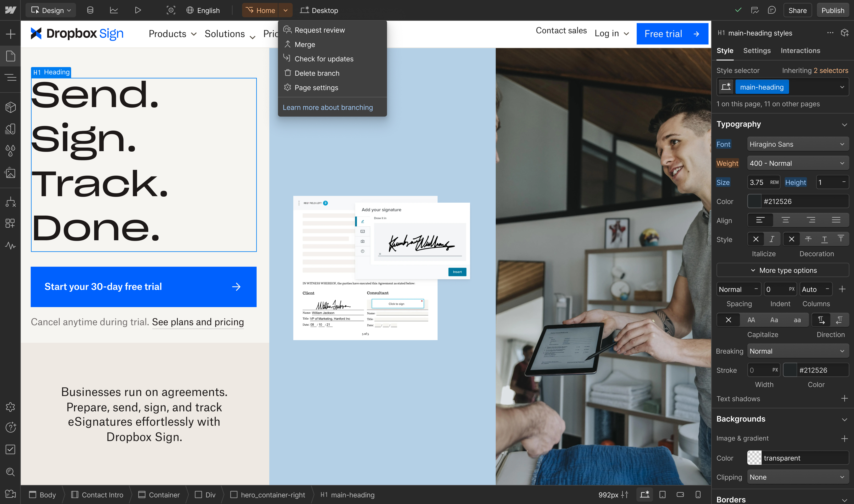854x504 pixels.
Task: Toggle italic text style
Action: point(772,239)
